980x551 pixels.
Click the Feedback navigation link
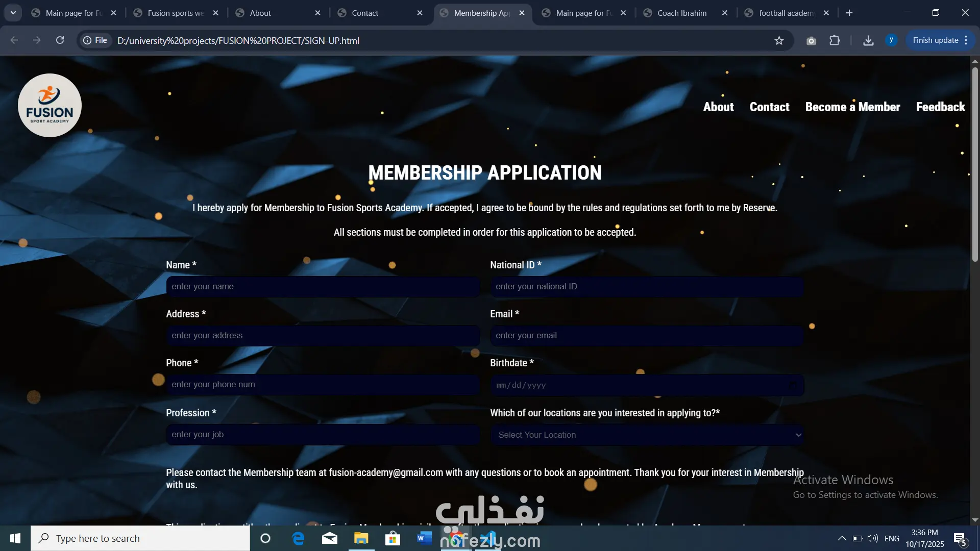(940, 107)
